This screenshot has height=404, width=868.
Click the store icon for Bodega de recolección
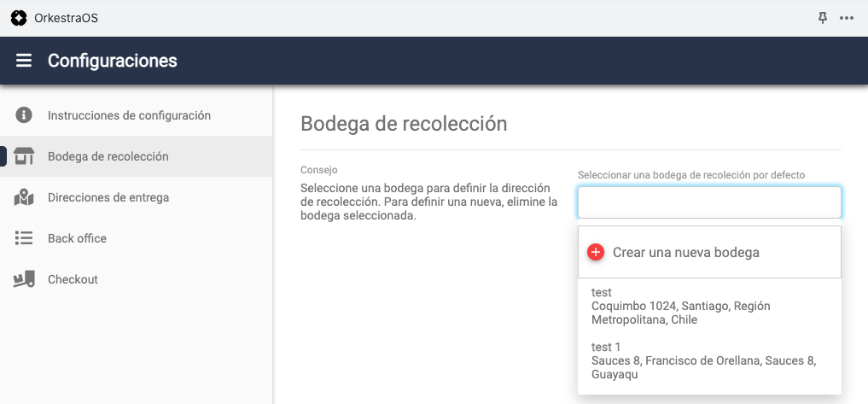point(24,156)
